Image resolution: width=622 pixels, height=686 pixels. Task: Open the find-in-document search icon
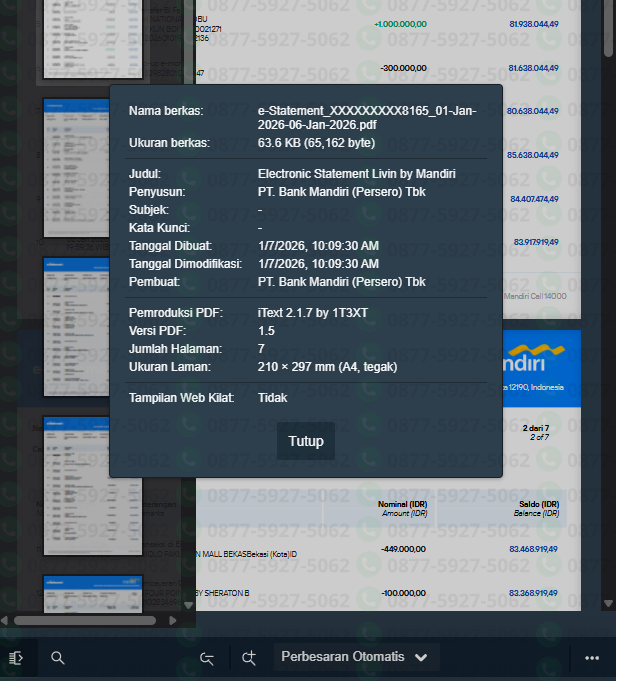click(x=58, y=658)
